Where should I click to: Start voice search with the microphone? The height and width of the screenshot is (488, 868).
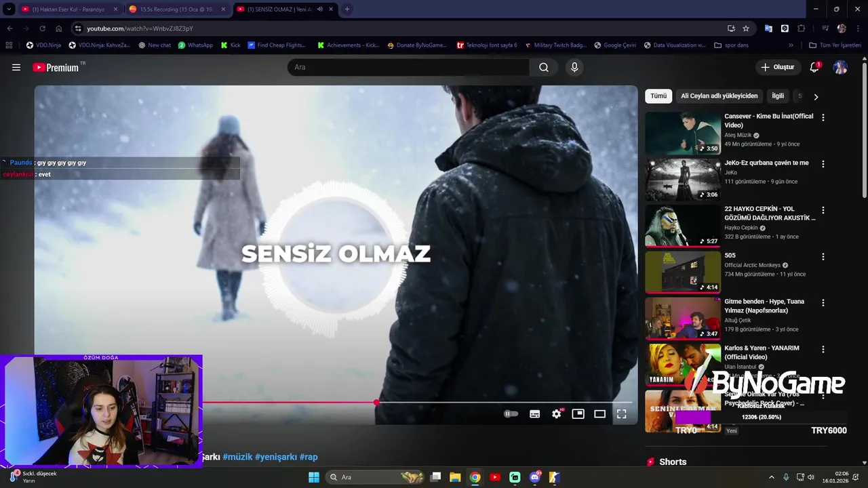click(x=574, y=67)
